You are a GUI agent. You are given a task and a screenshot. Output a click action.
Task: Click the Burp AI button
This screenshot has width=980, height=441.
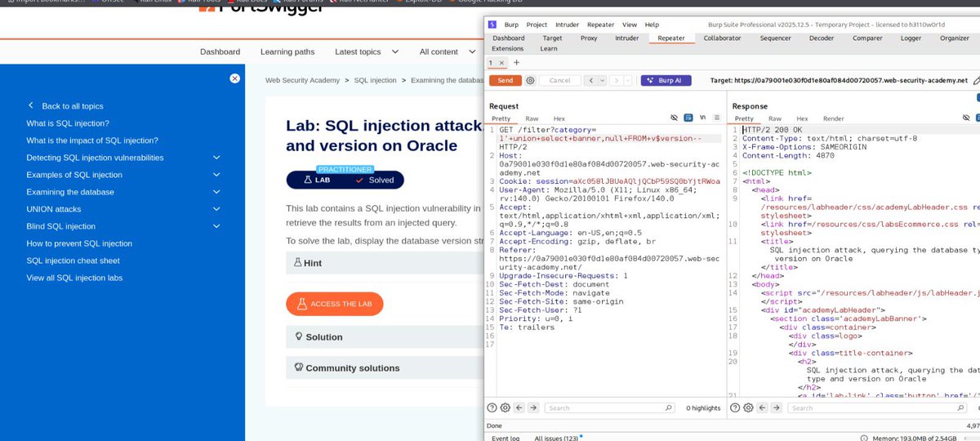[x=666, y=80]
